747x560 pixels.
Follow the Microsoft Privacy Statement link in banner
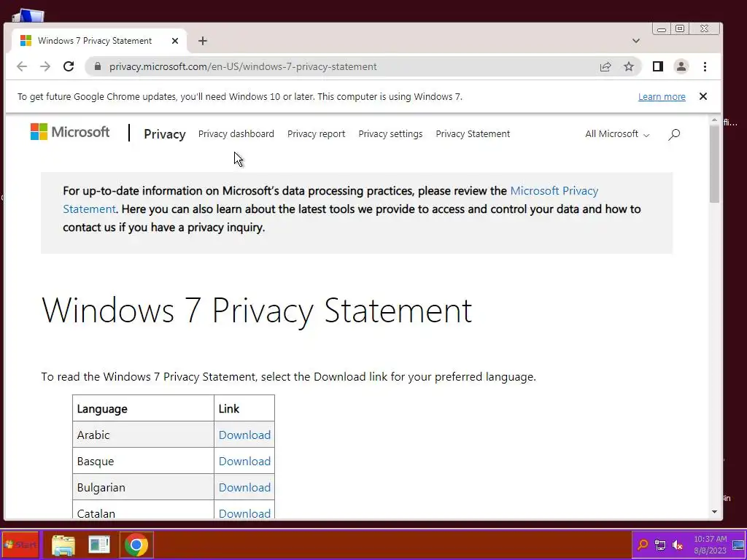[x=554, y=191]
